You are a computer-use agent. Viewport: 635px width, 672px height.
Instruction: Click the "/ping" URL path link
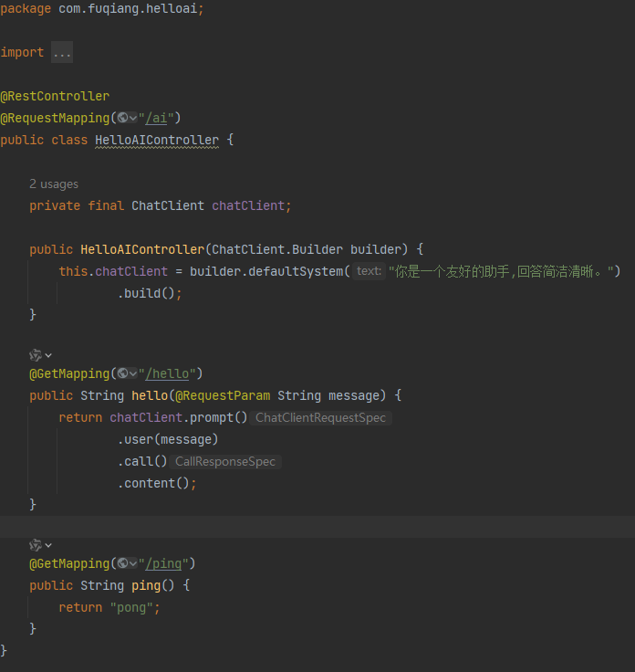click(163, 563)
